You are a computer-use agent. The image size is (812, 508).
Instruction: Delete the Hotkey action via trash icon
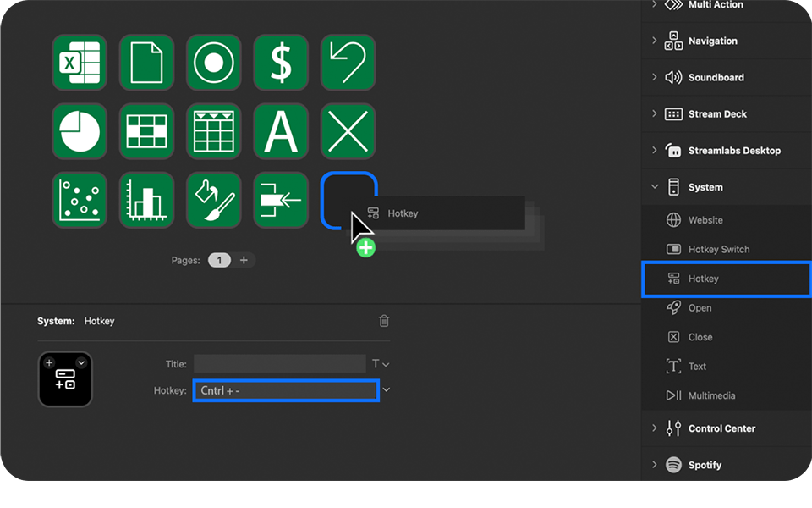384,321
